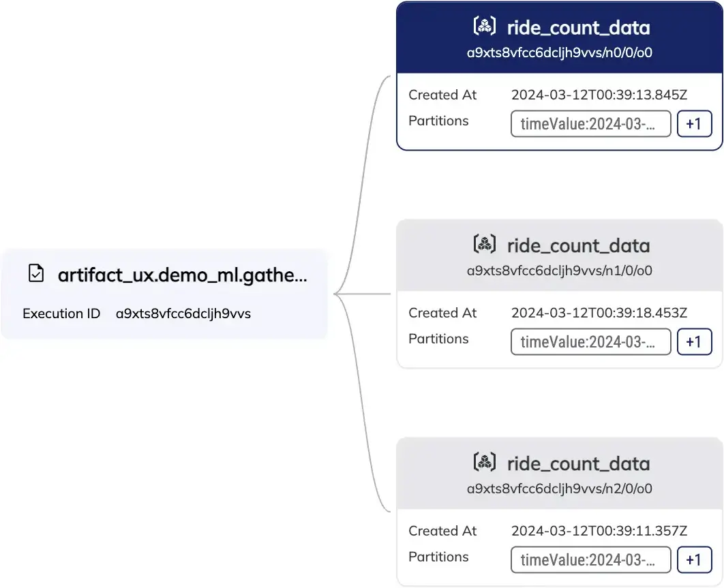Image resolution: width=724 pixels, height=588 pixels.
Task: Expand partitions with the middle card's +1 button
Action: [x=695, y=341]
